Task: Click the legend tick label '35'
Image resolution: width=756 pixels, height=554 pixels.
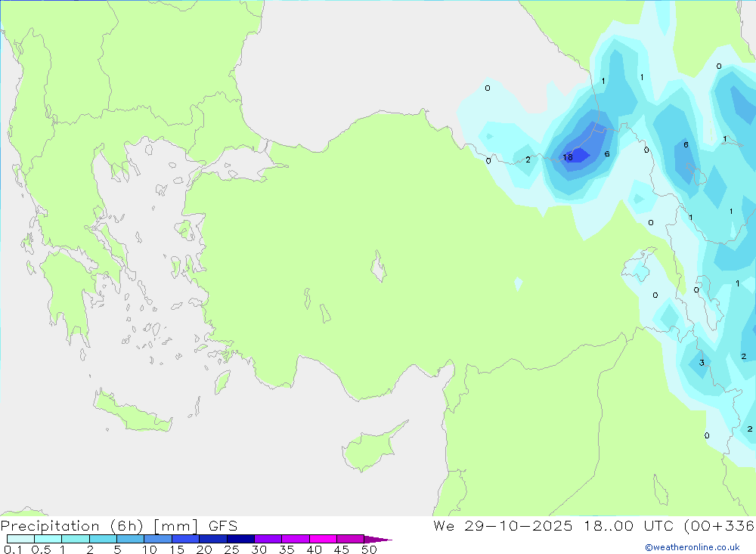Action: [x=287, y=549]
